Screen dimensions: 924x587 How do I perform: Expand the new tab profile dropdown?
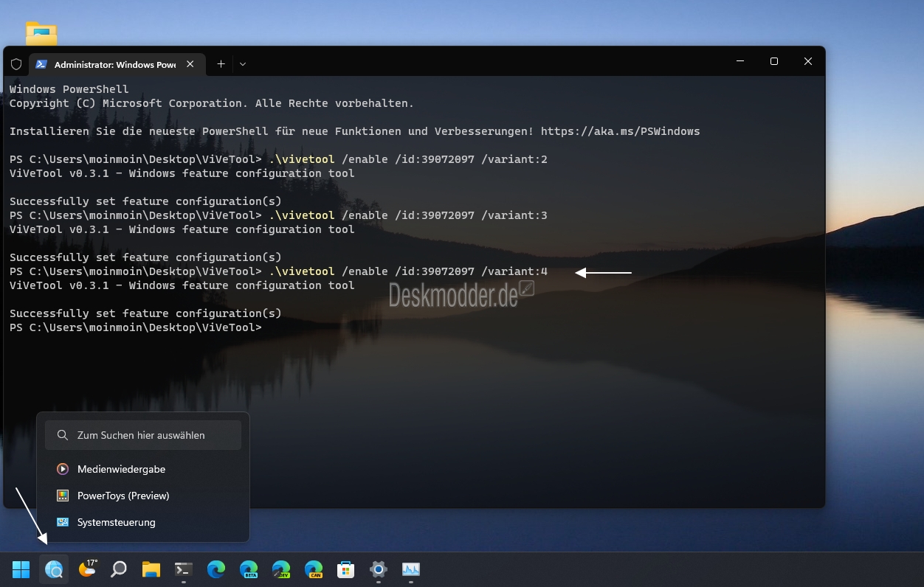click(x=243, y=64)
